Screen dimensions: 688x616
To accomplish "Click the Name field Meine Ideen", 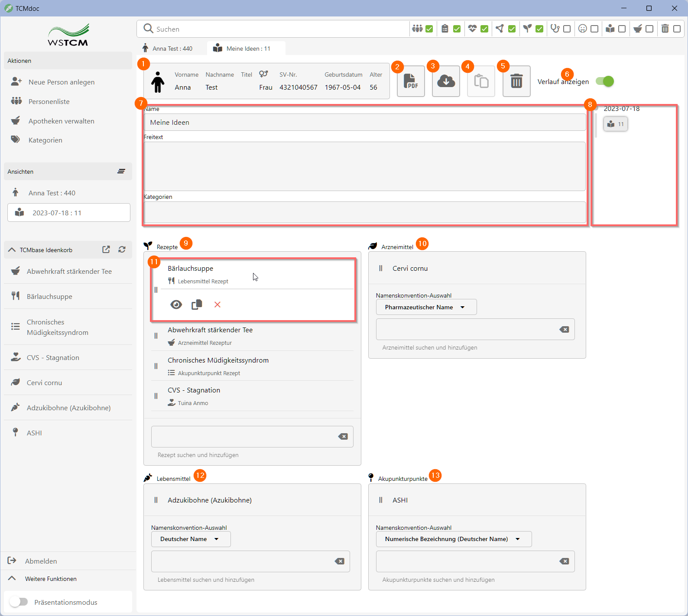I will pos(365,122).
